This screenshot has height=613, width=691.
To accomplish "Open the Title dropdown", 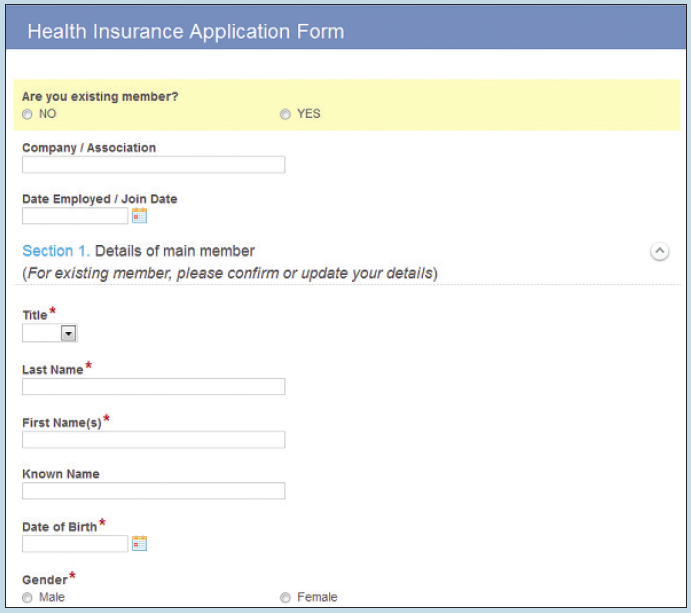I will point(50,333).
